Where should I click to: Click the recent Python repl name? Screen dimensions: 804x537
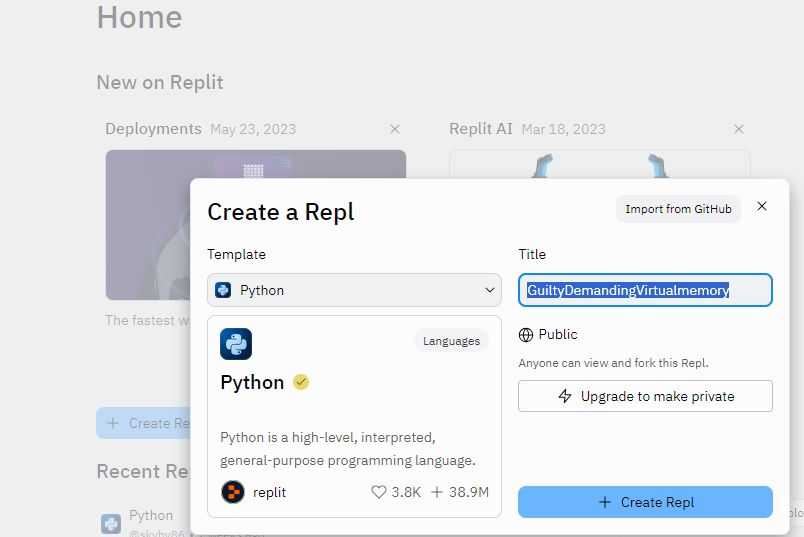tap(151, 515)
